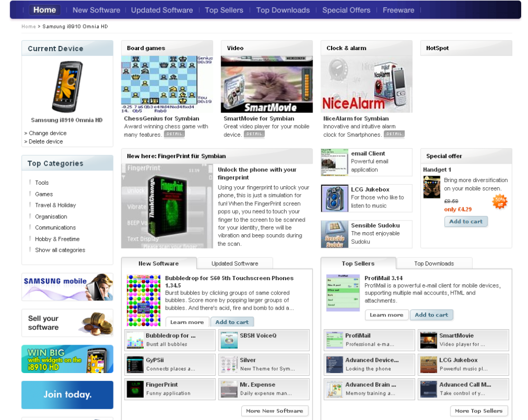The image size is (528, 420).
Task: Open the Home navigation tab
Action: point(44,10)
